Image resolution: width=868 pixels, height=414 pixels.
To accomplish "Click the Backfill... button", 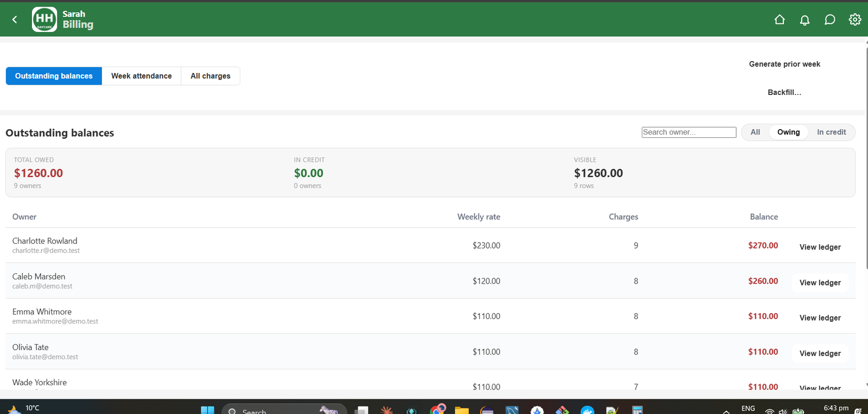I will 784,92.
